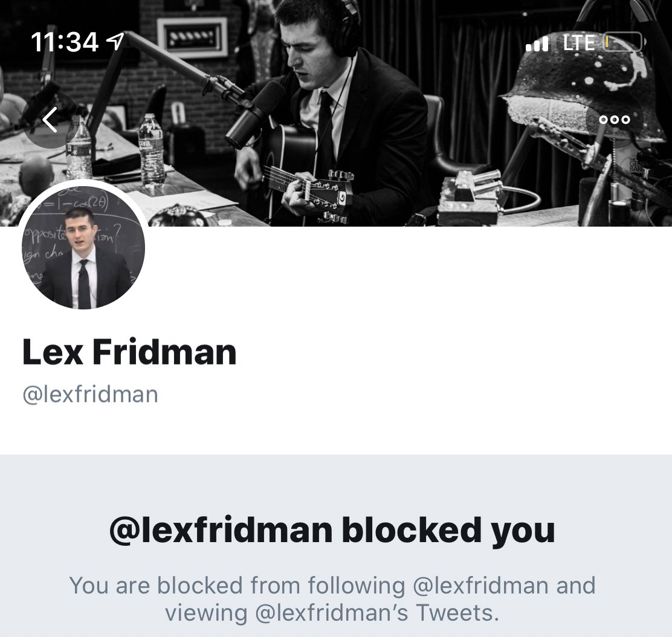Tap "@lexfridman's Tweets" in the blocked message
The height and width of the screenshot is (637, 672).
[377, 613]
